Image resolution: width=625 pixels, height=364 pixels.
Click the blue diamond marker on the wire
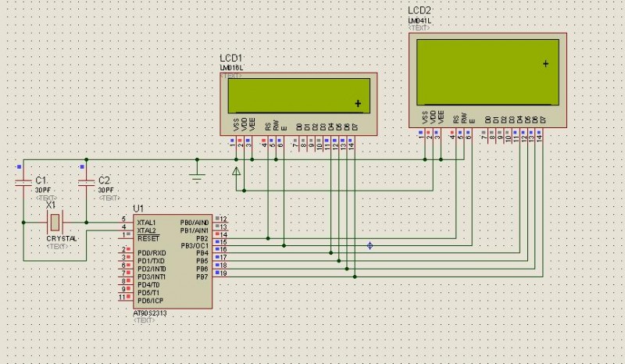[x=370, y=246]
